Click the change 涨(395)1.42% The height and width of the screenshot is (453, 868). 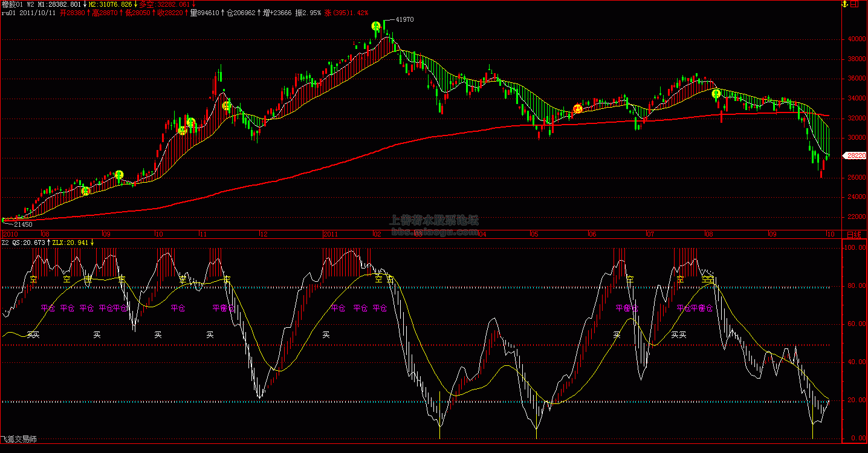(346, 12)
